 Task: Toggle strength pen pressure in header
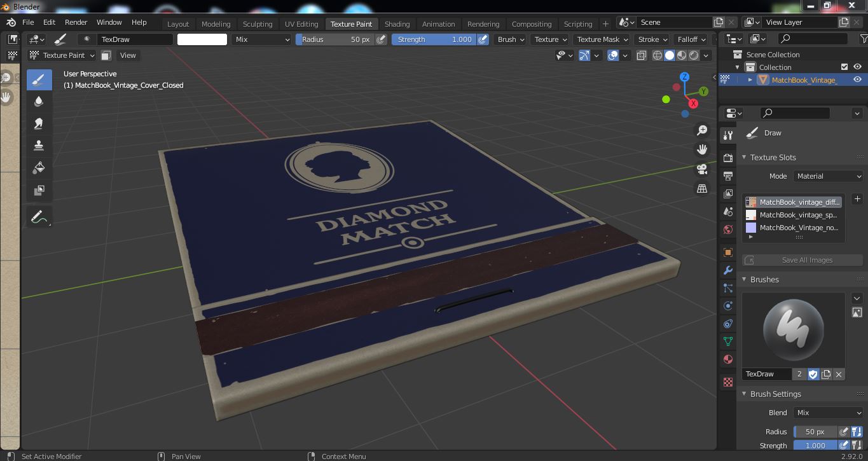(483, 39)
